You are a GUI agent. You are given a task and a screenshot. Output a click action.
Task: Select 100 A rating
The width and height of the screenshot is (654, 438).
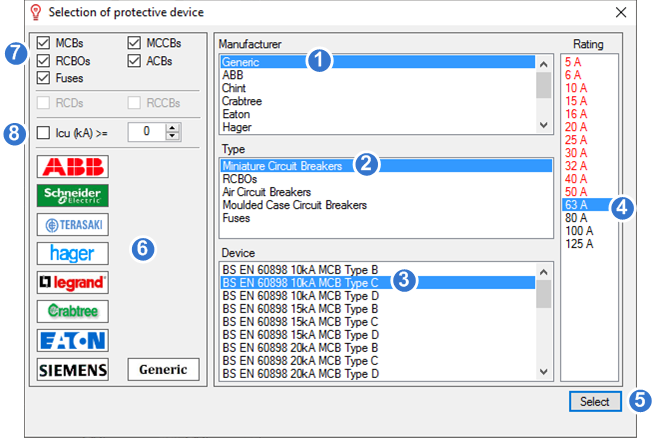tap(589, 231)
